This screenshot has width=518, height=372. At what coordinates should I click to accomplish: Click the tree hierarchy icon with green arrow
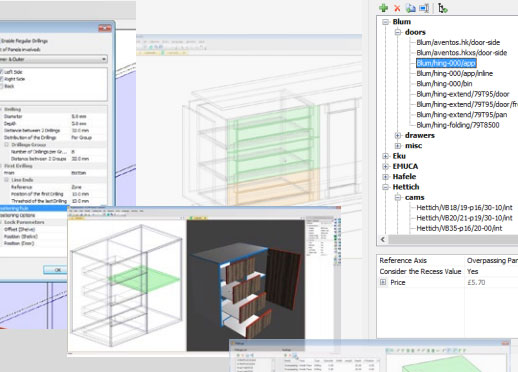point(442,8)
